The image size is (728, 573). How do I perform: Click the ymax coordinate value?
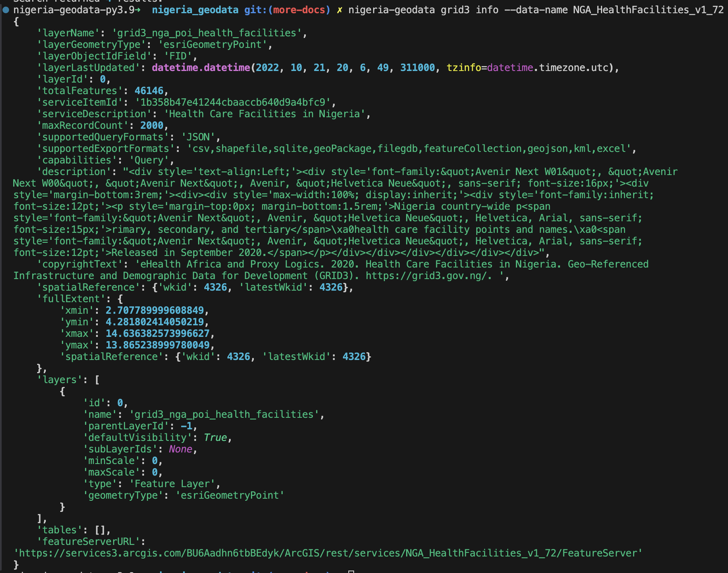coord(157,345)
